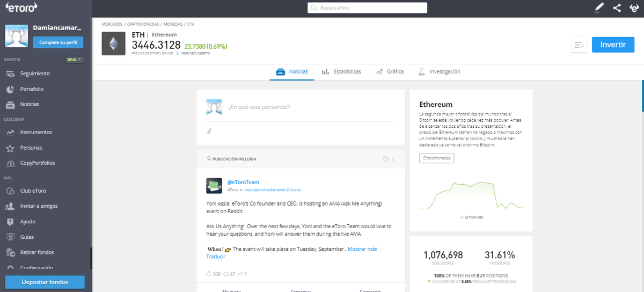Image resolution: width=644 pixels, height=292 pixels.
Task: Click the Depositar fondos button
Action: (x=45, y=282)
